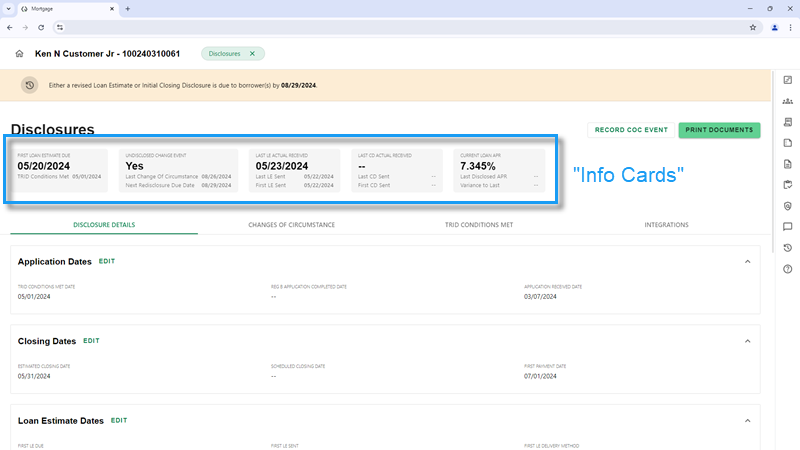The width and height of the screenshot is (800, 450).
Task: Select the First Loan Estimate Due date 05/20/2024
Action: pyautogui.click(x=43, y=166)
